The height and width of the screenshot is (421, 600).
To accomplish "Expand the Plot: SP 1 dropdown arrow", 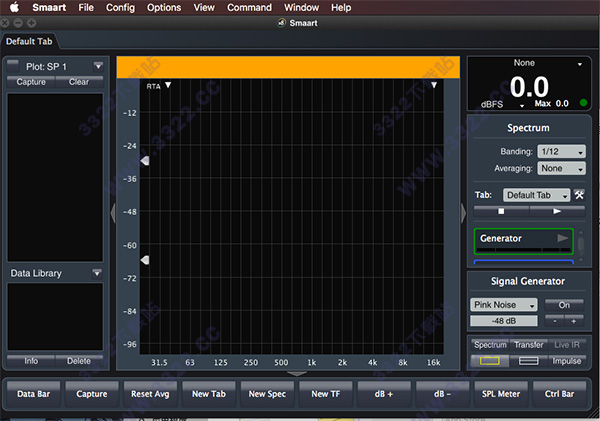I will coord(98,66).
